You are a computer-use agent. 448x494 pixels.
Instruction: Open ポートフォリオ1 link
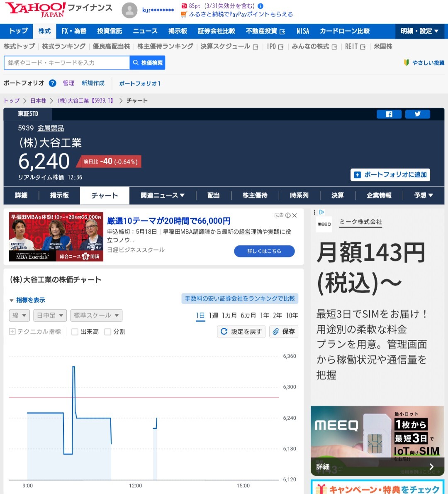coord(140,83)
